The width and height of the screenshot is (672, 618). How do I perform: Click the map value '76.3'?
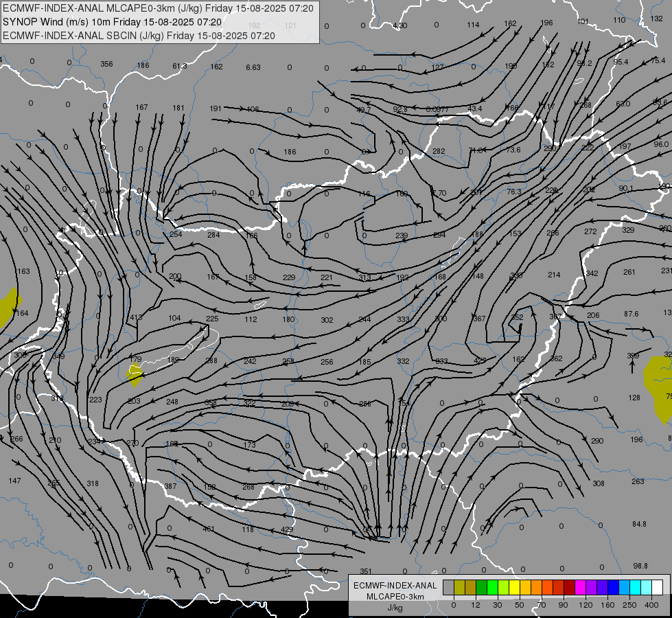click(514, 192)
